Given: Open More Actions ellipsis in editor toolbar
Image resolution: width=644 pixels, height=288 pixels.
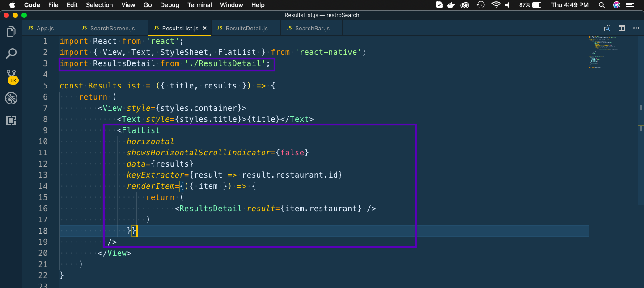Looking at the screenshot, I should (636, 28).
